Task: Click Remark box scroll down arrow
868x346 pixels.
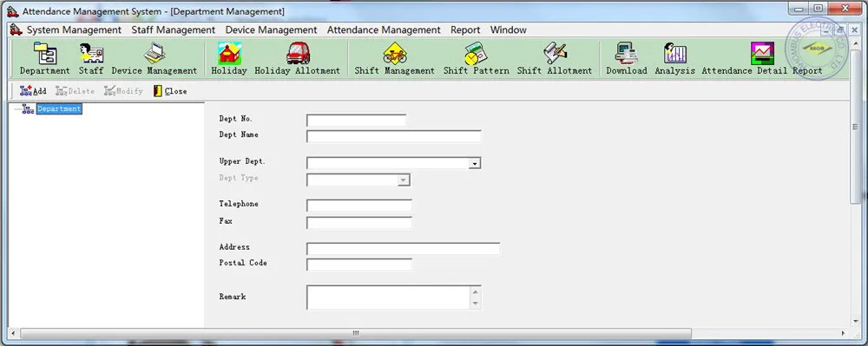Action: [x=476, y=304]
